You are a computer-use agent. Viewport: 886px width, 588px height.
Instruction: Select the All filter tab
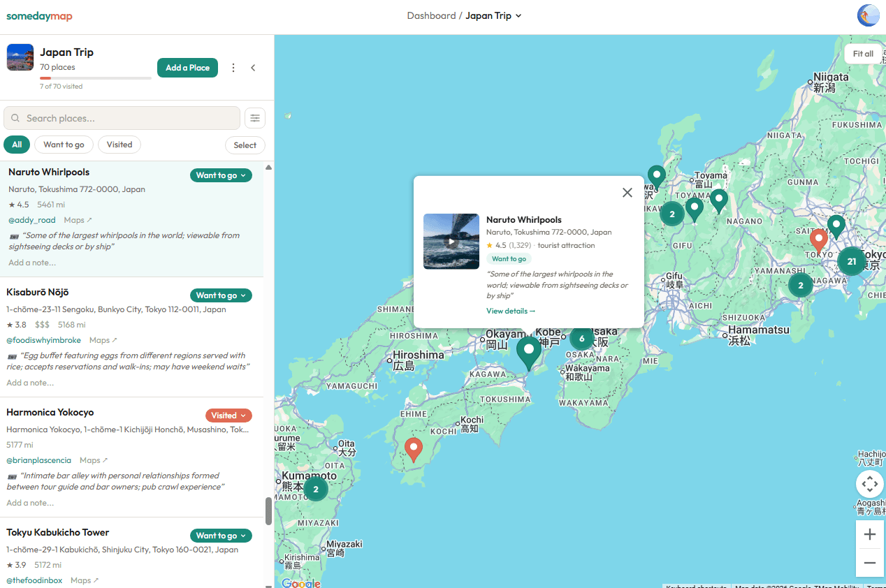click(17, 145)
